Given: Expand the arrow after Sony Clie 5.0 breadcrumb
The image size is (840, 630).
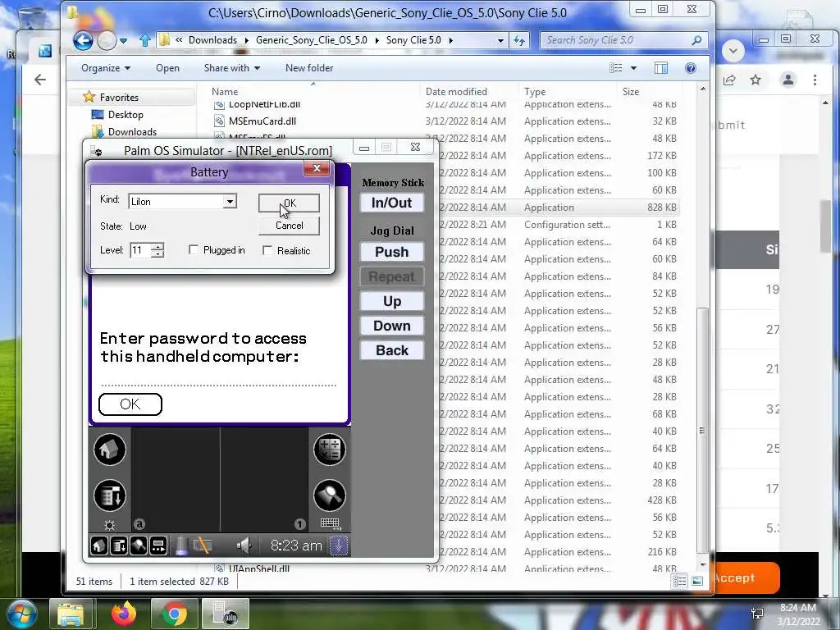Looking at the screenshot, I should point(451,40).
